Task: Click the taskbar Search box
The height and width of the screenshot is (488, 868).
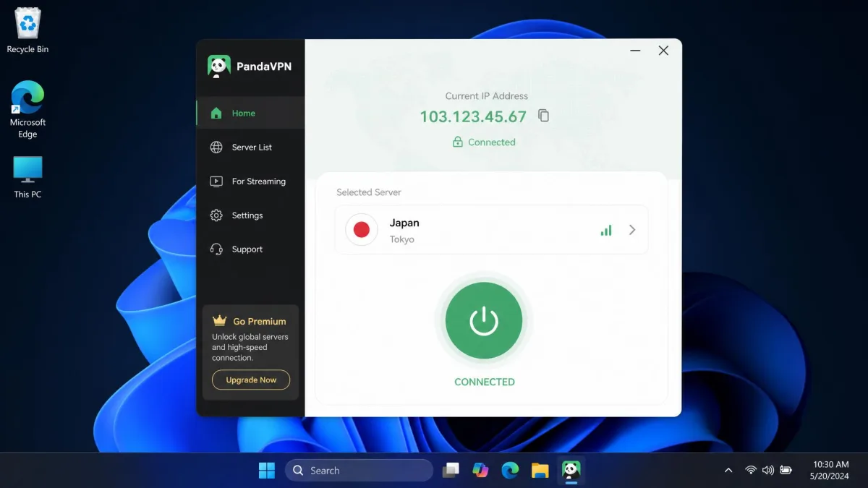Action: tap(359, 471)
